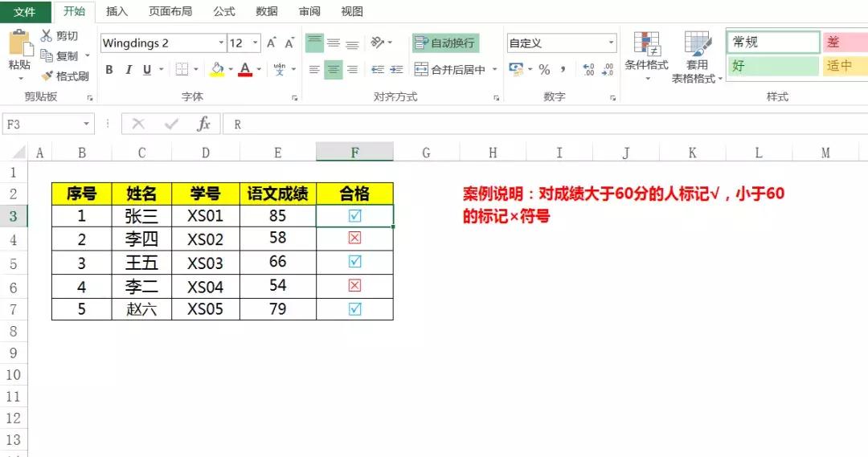868x457 pixels.
Task: Switch to the Data (数据) tab
Action: [x=266, y=11]
